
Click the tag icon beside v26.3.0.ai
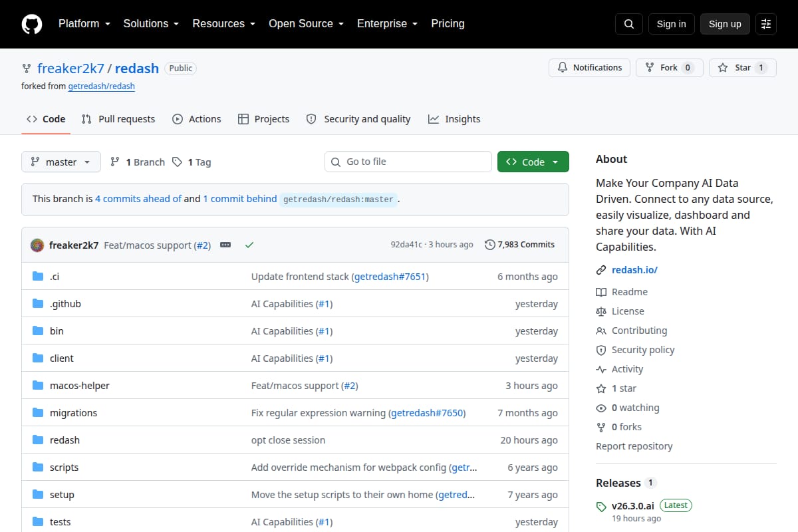pyautogui.click(x=601, y=506)
